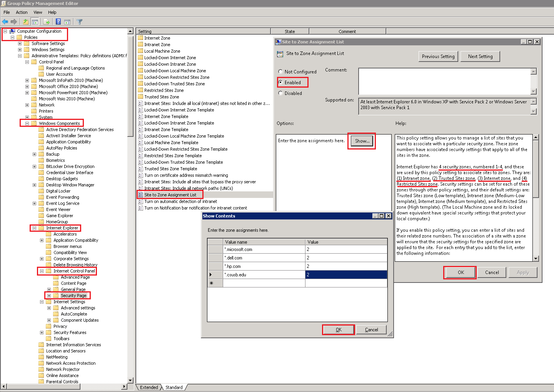The width and height of the screenshot is (554, 392).
Task: Switch to the Standard tab
Action: coord(174,387)
